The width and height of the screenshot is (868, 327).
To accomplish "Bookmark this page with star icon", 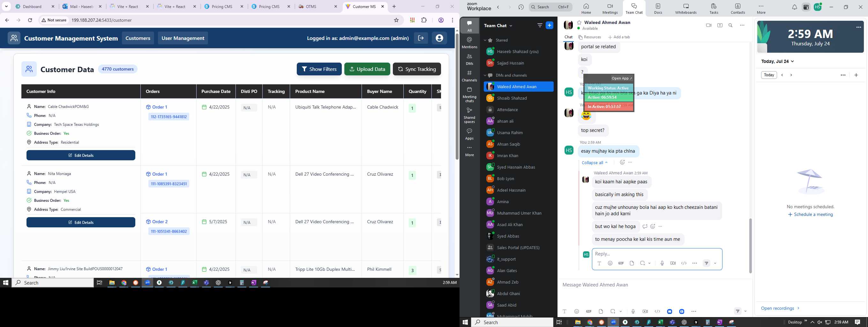I will [x=396, y=20].
